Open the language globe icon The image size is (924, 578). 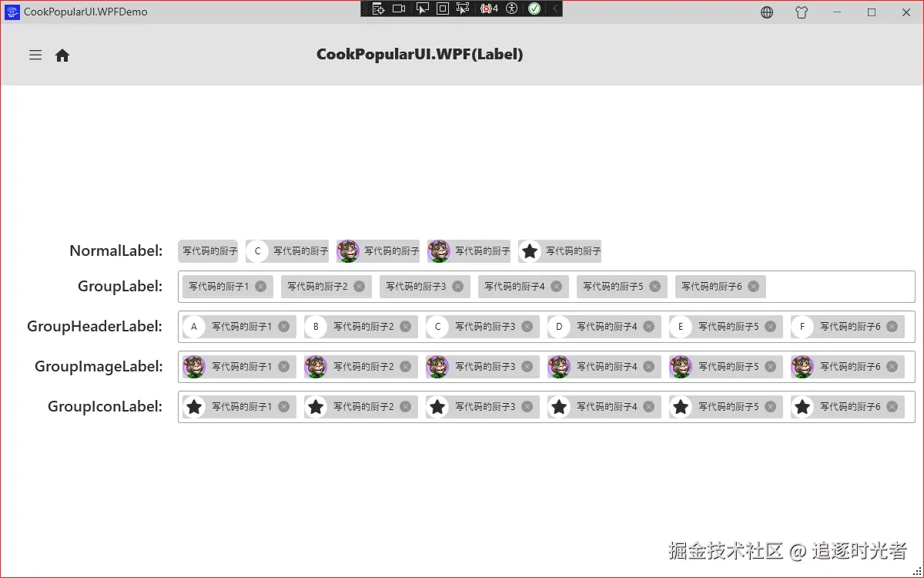[x=767, y=12]
